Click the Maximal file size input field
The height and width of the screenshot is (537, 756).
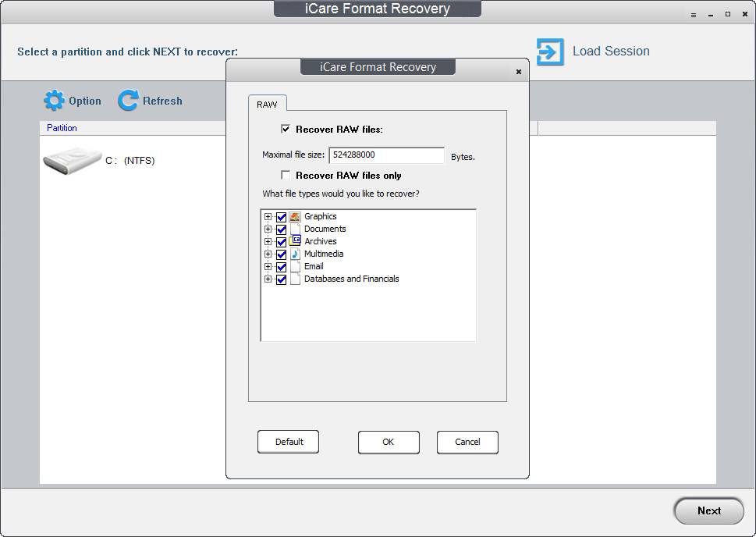[x=386, y=155]
